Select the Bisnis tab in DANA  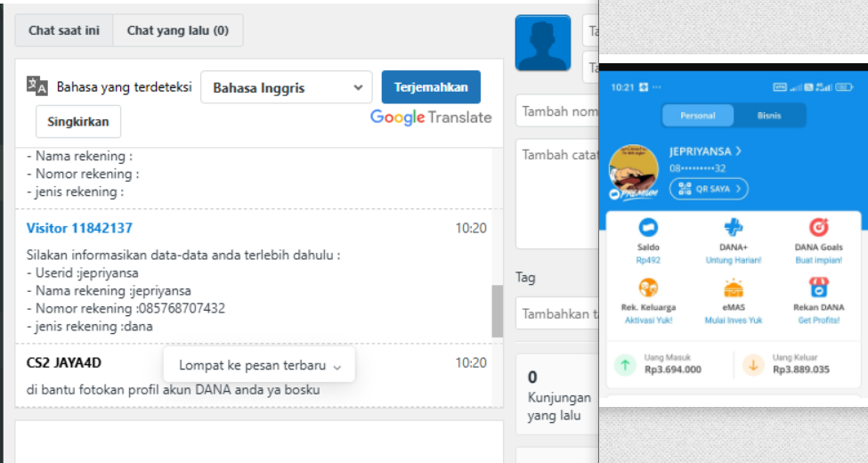pyautogui.click(x=769, y=116)
